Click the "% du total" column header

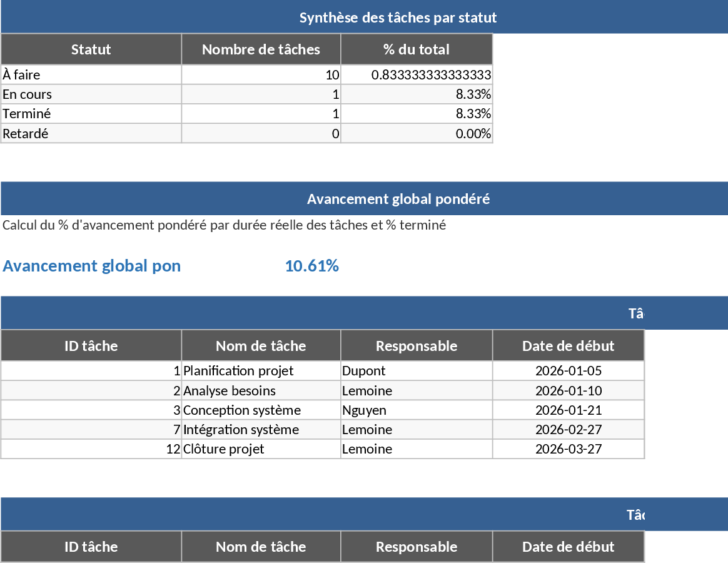[x=417, y=49]
